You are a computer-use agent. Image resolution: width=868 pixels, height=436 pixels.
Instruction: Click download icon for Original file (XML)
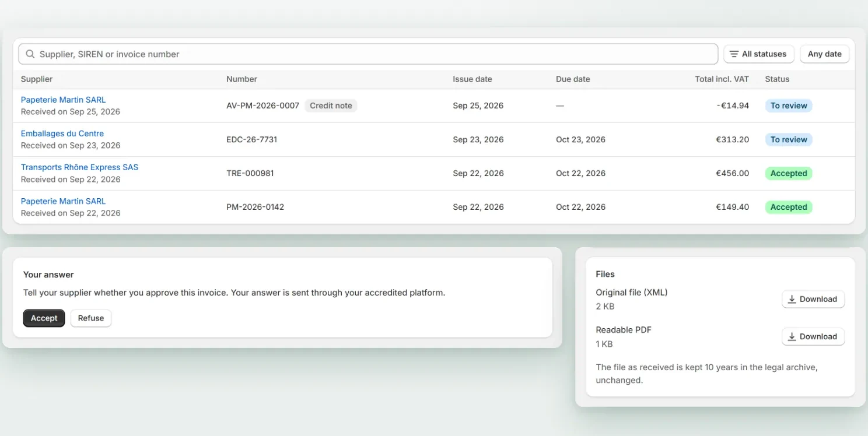[792, 299]
